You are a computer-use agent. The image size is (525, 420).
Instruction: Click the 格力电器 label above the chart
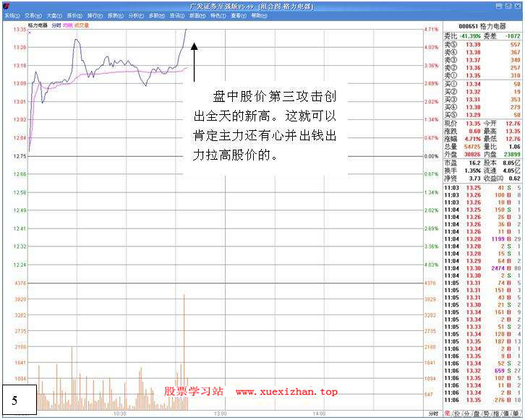pyautogui.click(x=38, y=25)
